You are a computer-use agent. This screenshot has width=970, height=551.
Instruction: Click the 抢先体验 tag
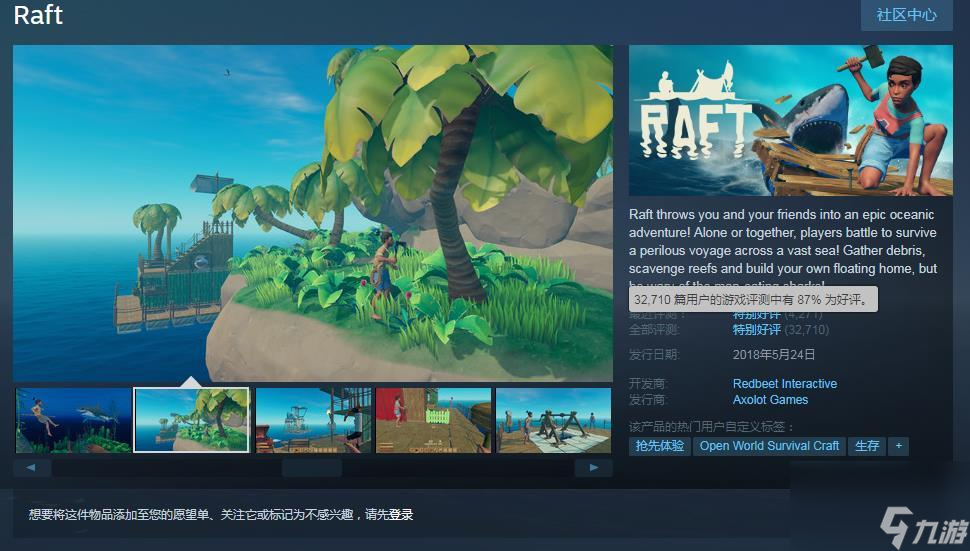660,446
